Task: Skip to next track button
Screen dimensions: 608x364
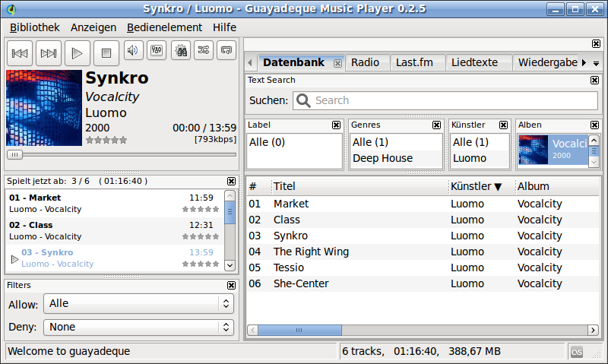Action: [x=49, y=53]
